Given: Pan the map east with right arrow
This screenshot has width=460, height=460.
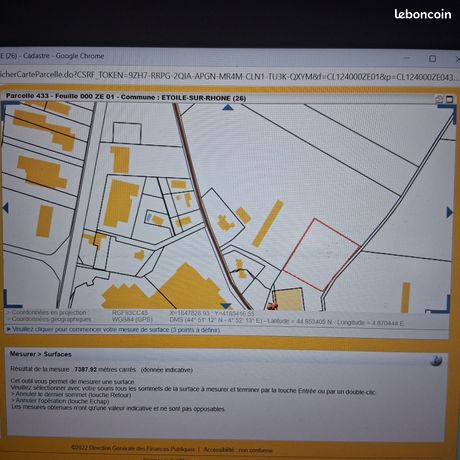Looking at the screenshot, I should pyautogui.click(x=450, y=212).
